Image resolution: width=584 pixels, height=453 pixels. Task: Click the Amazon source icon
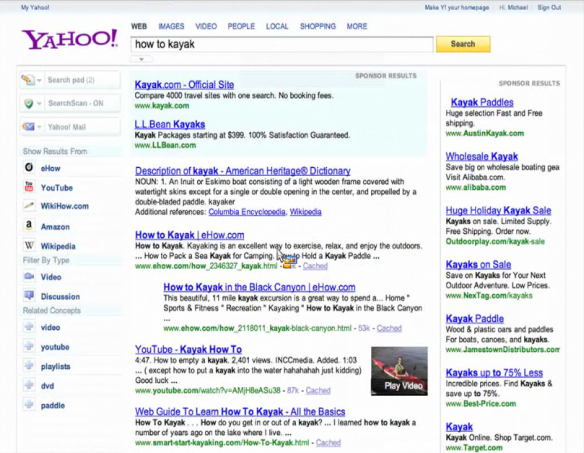point(29,226)
